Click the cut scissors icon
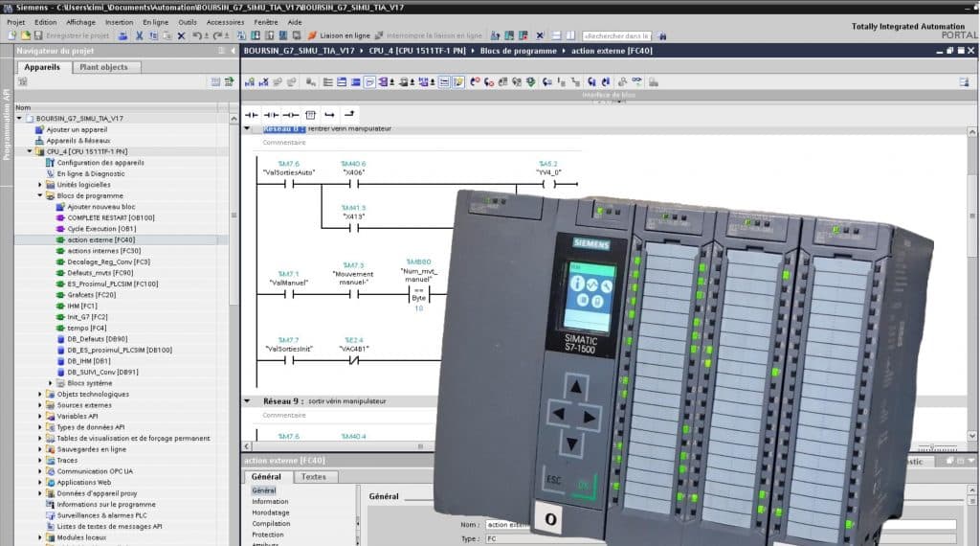 [139, 35]
